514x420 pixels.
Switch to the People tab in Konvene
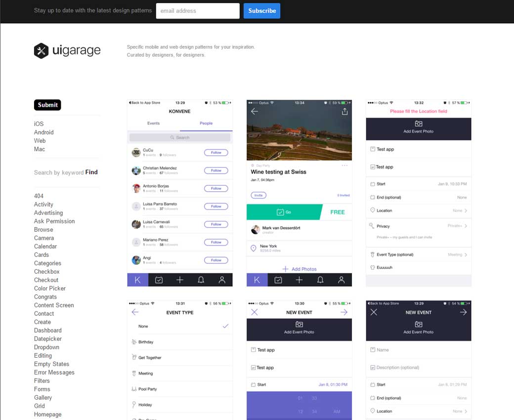pyautogui.click(x=206, y=124)
